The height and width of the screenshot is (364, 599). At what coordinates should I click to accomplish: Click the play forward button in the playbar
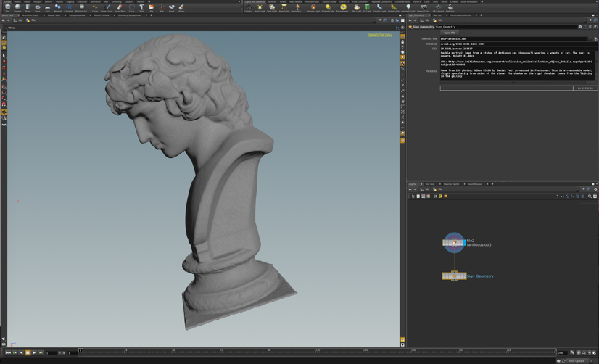pyautogui.click(x=34, y=352)
